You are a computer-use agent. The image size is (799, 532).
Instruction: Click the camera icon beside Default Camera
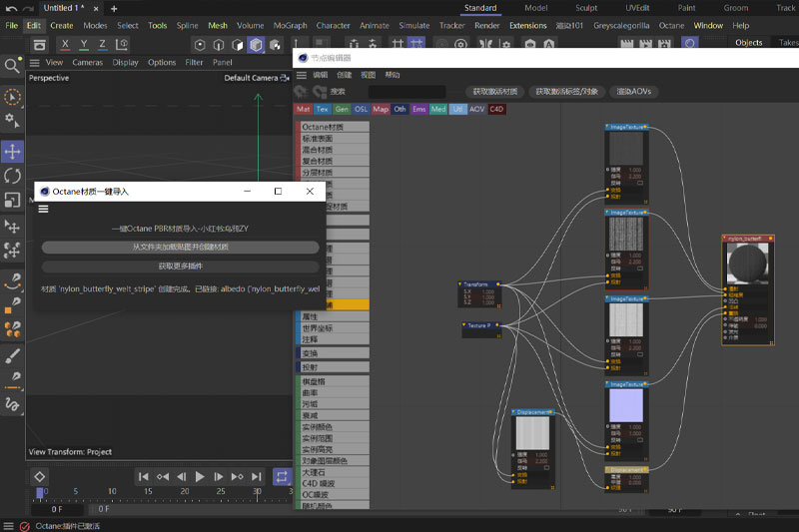pos(285,78)
